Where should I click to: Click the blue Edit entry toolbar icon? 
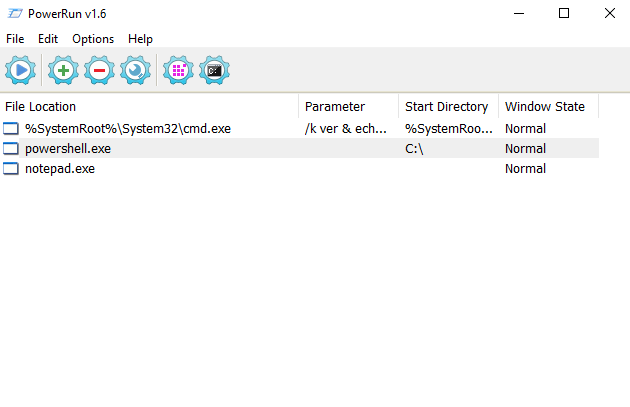[x=135, y=70]
